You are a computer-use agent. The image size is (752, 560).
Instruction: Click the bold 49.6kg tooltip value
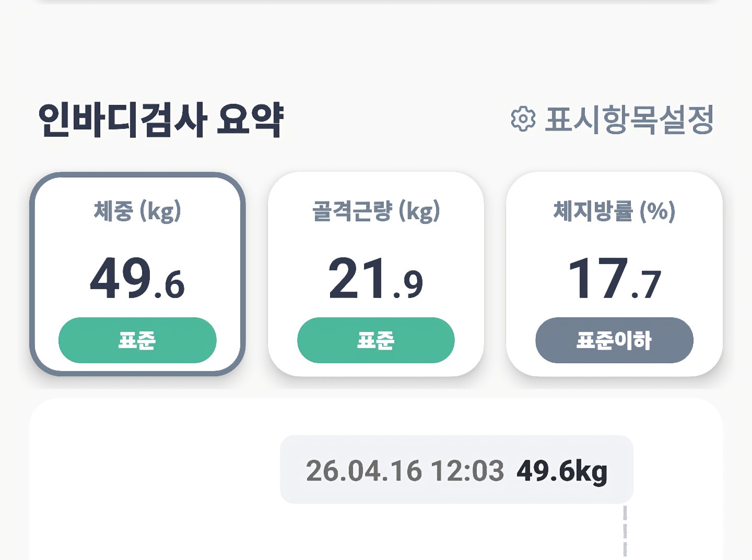click(x=562, y=471)
